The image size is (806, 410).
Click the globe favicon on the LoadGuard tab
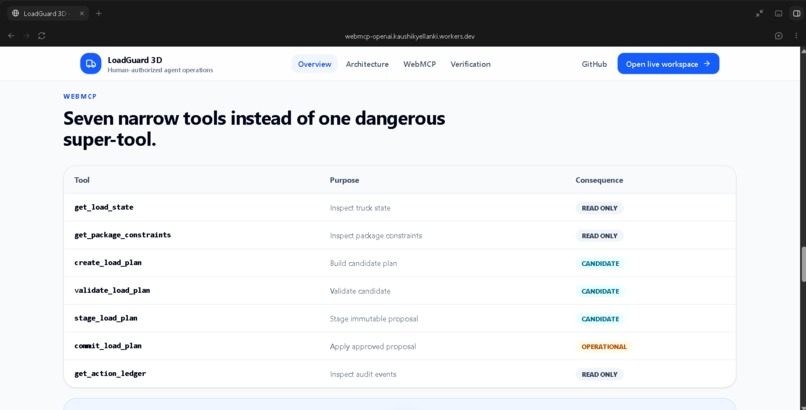tap(15, 13)
